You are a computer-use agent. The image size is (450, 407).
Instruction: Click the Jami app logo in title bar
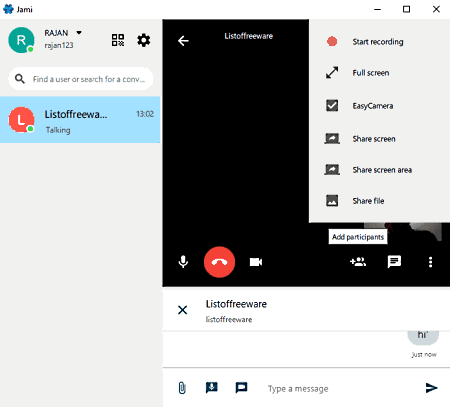(8, 9)
